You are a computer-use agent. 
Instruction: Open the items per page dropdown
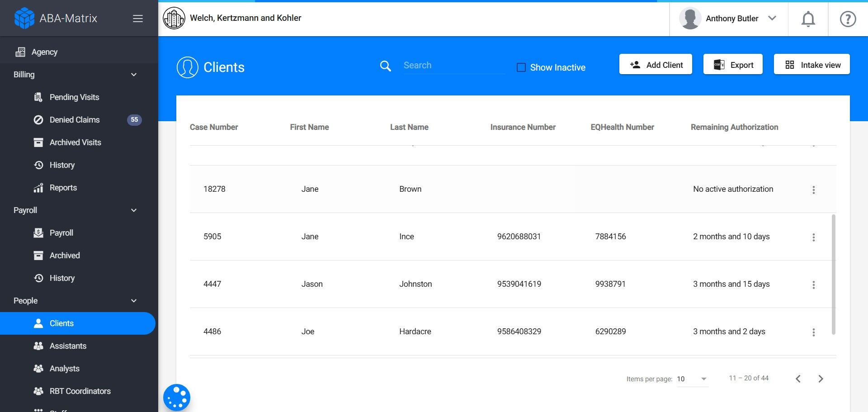(692, 379)
